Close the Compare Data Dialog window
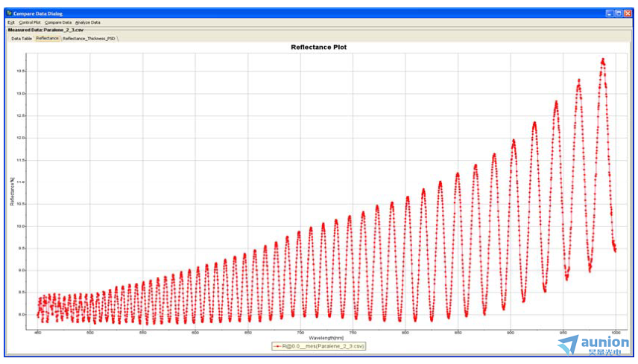Screen dimensions: 638x364 tap(628, 13)
